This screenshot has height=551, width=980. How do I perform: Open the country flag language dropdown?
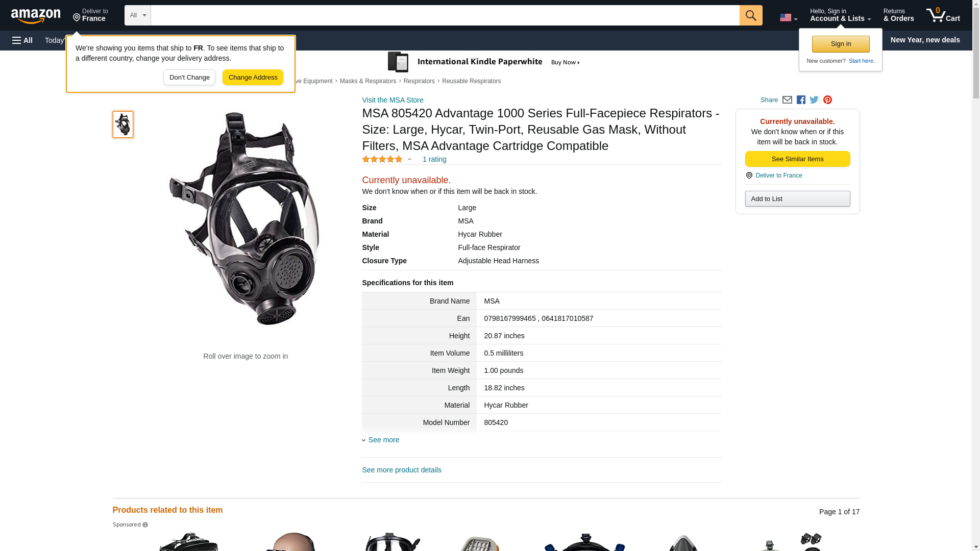click(788, 17)
